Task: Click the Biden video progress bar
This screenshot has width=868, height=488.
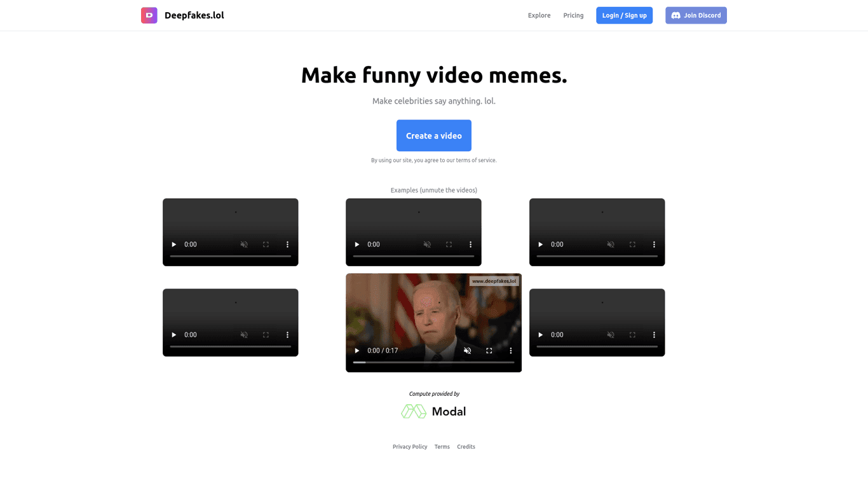Action: pos(433,362)
